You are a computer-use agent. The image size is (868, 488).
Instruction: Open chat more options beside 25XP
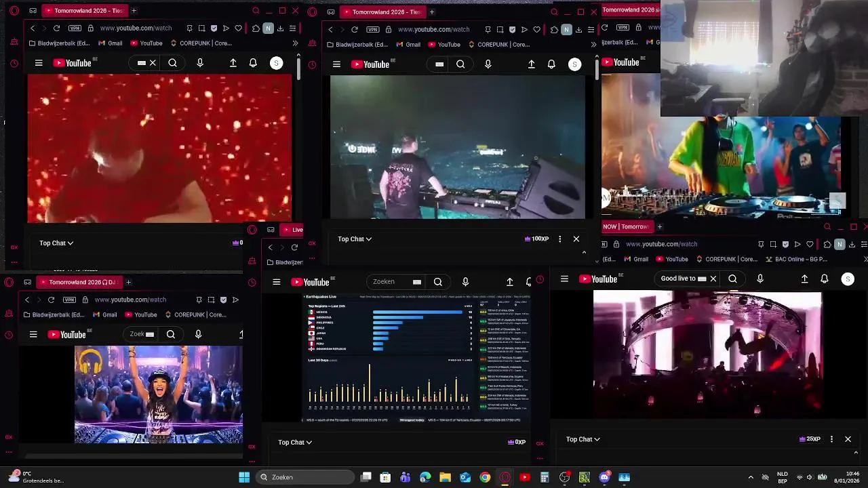tap(831, 439)
